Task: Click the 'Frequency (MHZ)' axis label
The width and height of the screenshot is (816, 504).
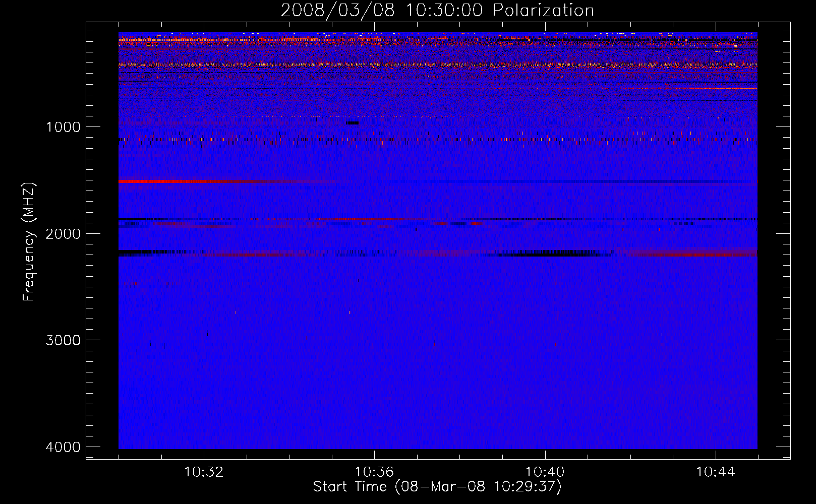Action: tap(29, 242)
